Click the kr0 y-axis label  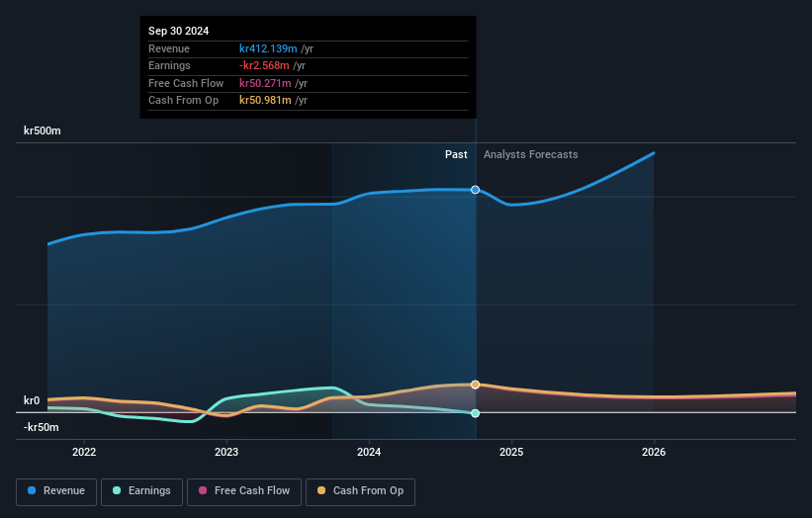(x=32, y=400)
